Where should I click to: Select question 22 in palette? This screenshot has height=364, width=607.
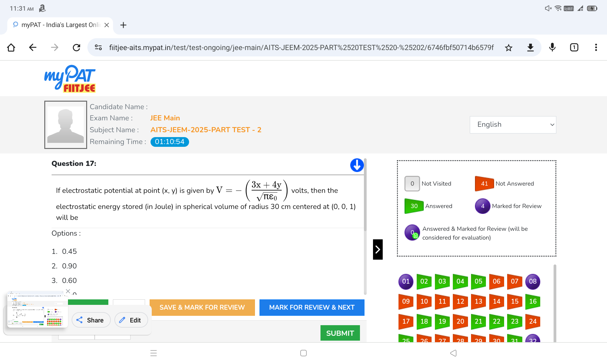click(497, 322)
